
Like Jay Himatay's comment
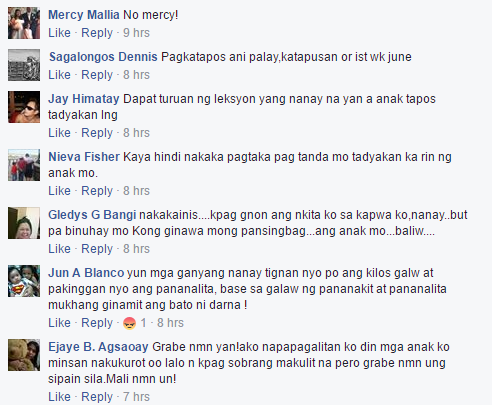tap(59, 133)
